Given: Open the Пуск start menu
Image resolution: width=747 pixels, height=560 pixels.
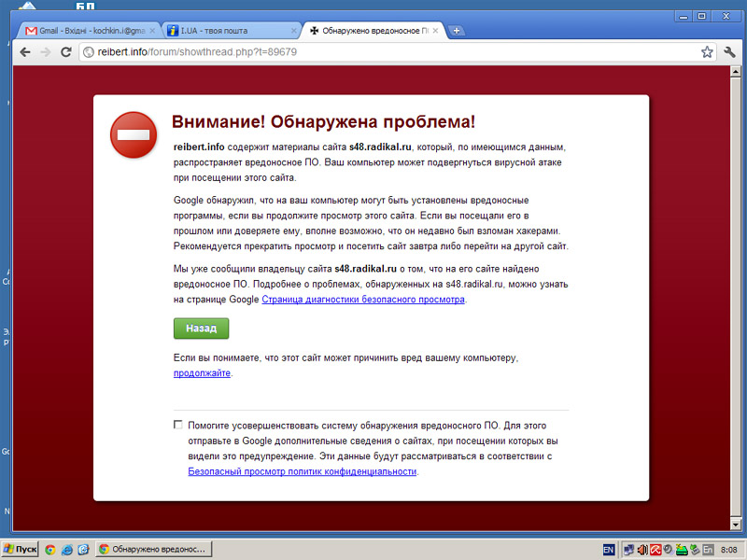Looking at the screenshot, I should click(20, 549).
